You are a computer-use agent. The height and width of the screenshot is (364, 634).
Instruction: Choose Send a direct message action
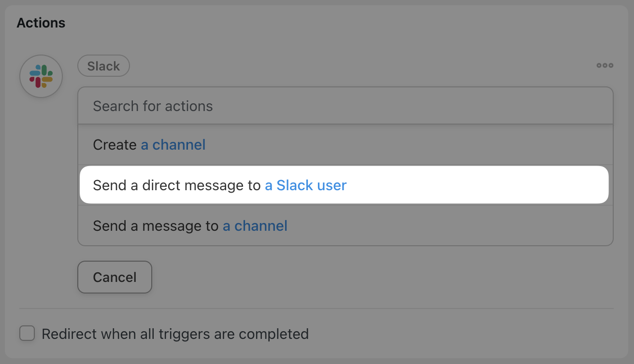click(344, 185)
